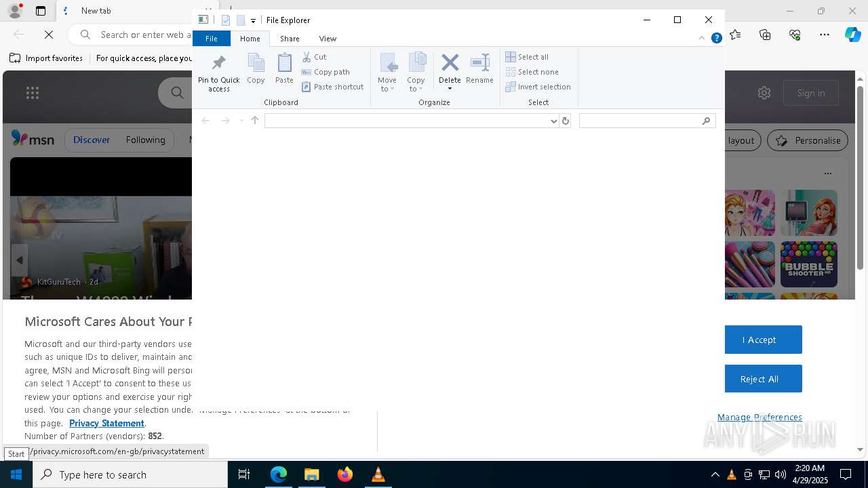
Task: Click Personalise button in Edge page
Action: click(808, 140)
